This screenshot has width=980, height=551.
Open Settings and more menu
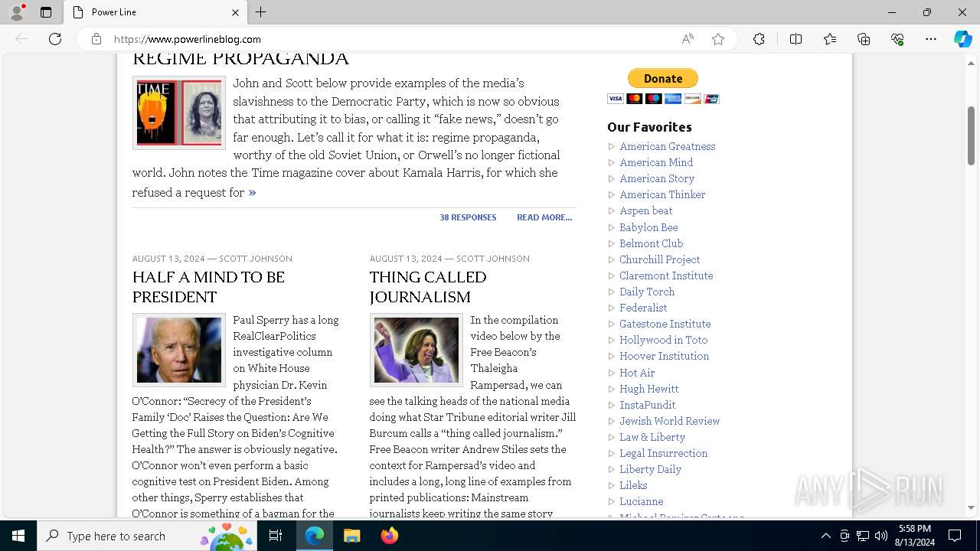[x=931, y=39]
